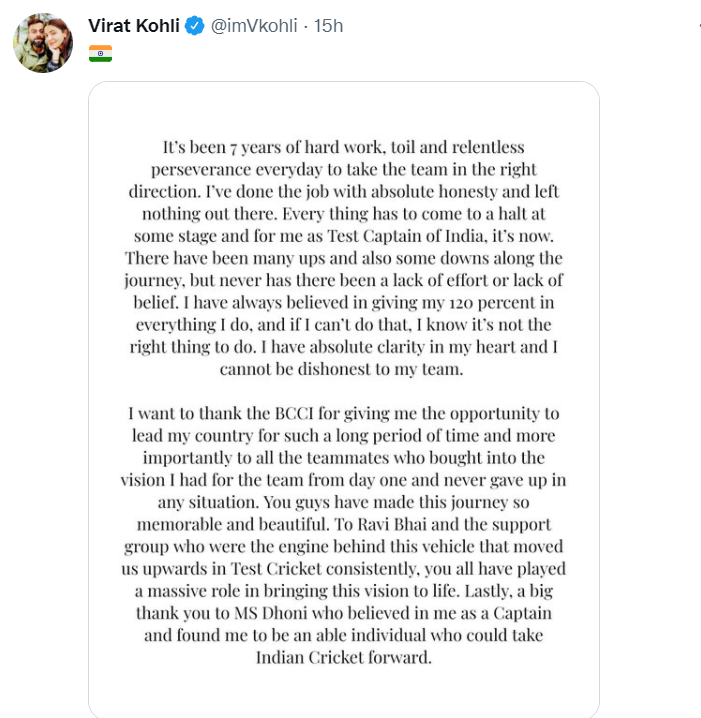The image size is (701, 718).
Task: Click the line cannot be dishonest to my team
Action: pos(342,369)
